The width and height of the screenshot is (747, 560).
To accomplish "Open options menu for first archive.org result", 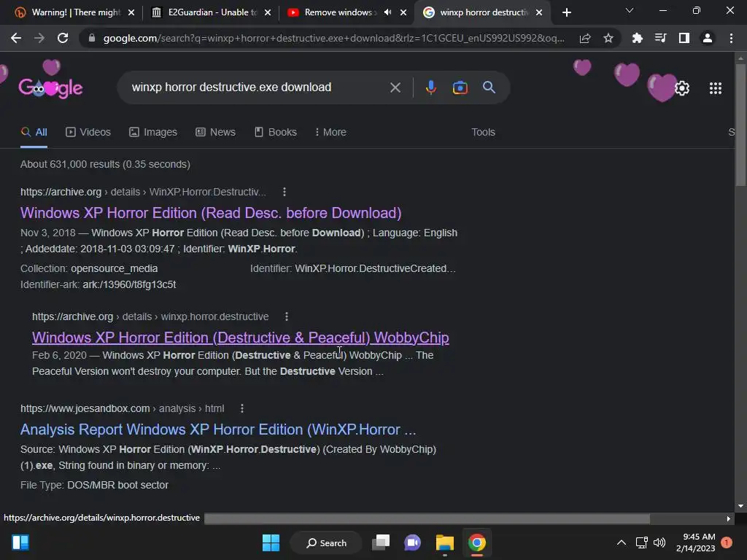I will pyautogui.click(x=285, y=192).
